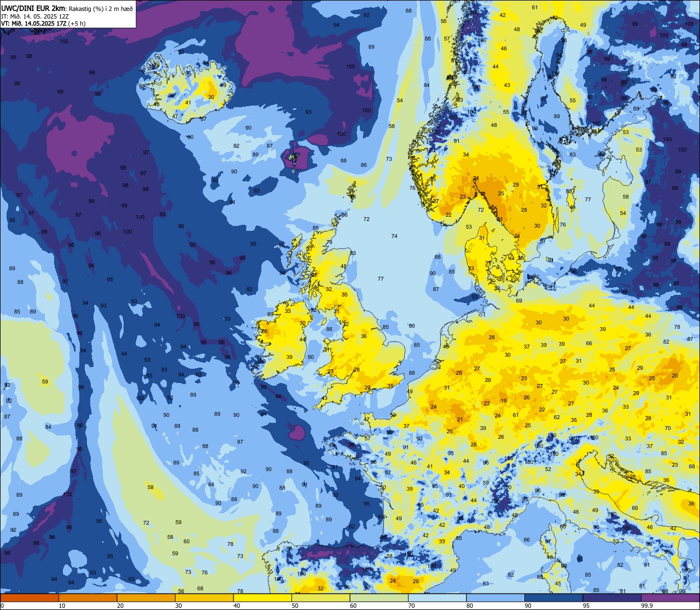Pick the 60–70% yellow-green legend swatch

pyautogui.click(x=379, y=597)
